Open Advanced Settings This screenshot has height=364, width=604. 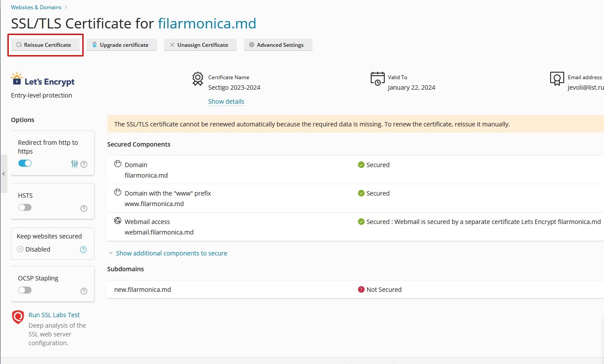click(x=278, y=45)
